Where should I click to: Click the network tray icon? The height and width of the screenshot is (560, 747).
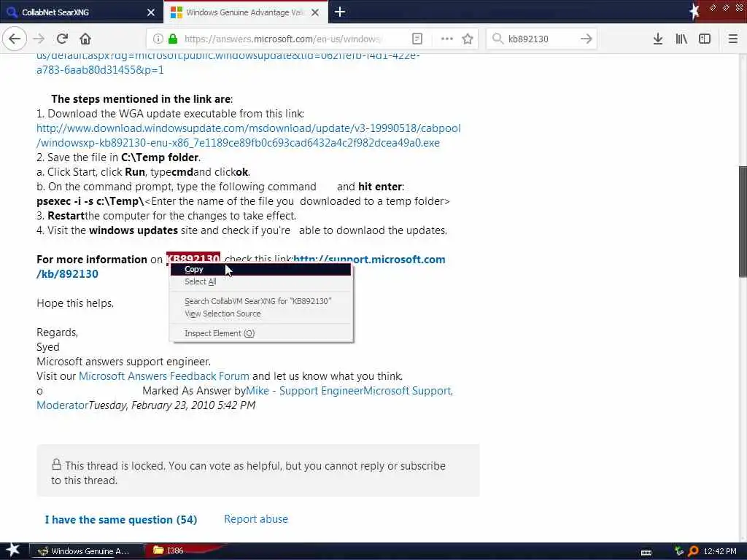679,551
